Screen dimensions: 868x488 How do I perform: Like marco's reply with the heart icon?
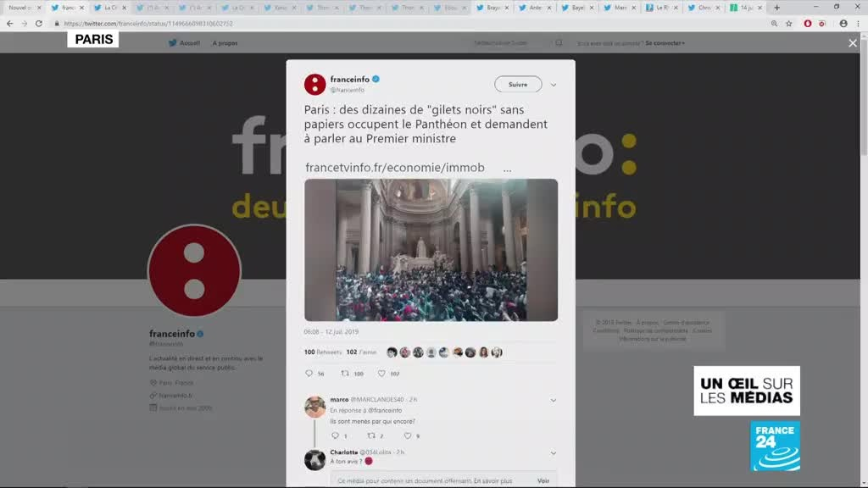408,435
